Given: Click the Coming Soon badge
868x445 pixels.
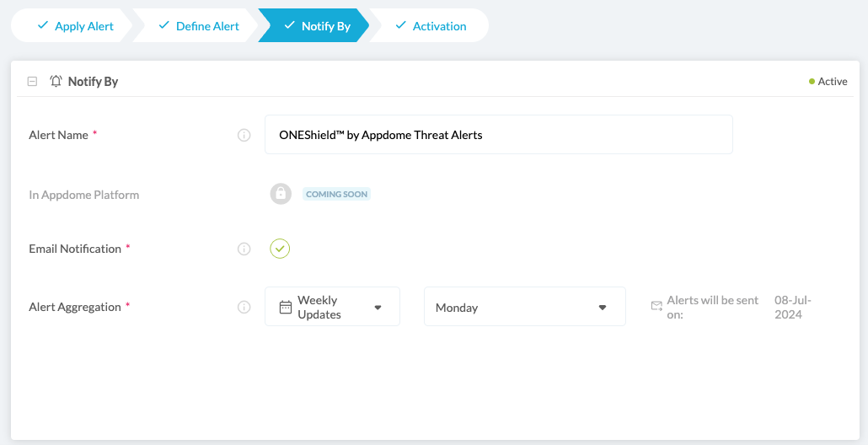Looking at the screenshot, I should click(336, 194).
